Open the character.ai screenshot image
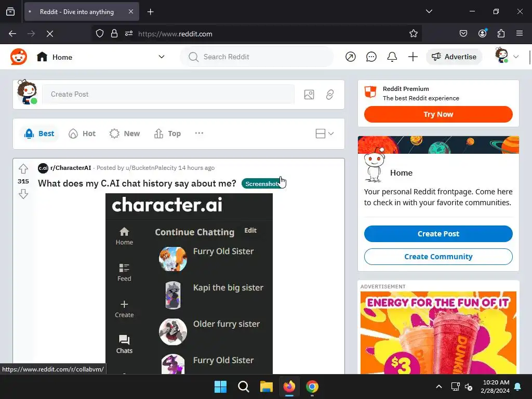The image size is (532, 399). pyautogui.click(x=189, y=284)
